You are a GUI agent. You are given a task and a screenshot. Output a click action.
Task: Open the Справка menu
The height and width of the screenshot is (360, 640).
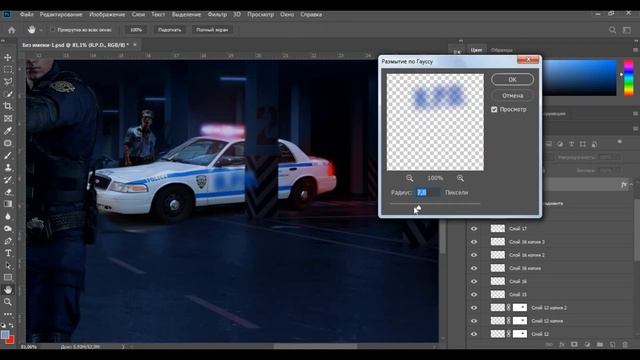point(311,14)
